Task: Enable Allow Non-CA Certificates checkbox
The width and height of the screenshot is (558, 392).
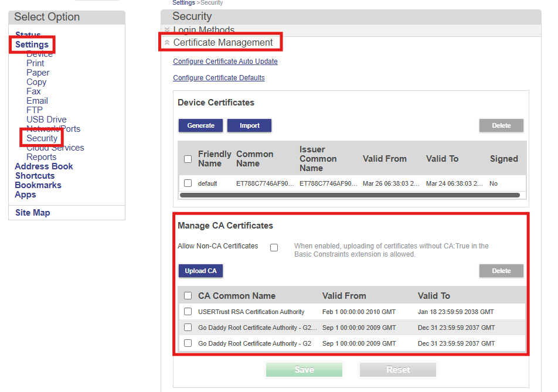Action: [x=274, y=247]
